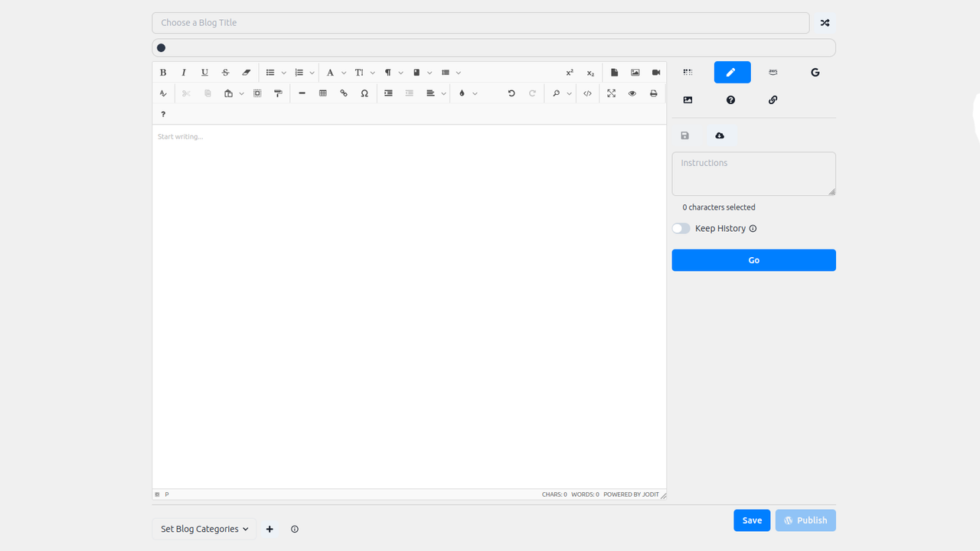Toggle the preview eye icon
The width and height of the screenshot is (980, 551).
click(x=632, y=93)
